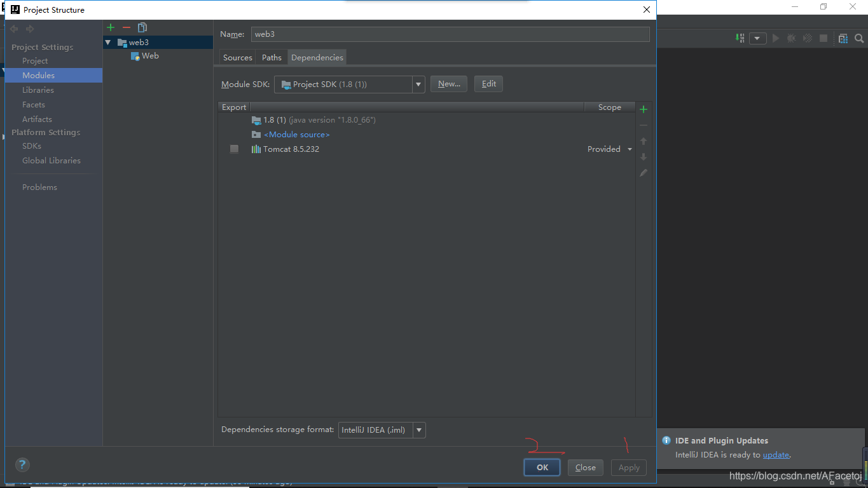
Task: Click the Edit SDK button
Action: (x=488, y=84)
